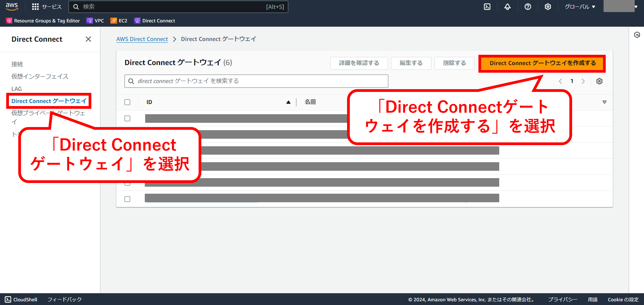The height and width of the screenshot is (305, 644).
Task: Open Cookie の設定 in footer
Action: (x=623, y=299)
